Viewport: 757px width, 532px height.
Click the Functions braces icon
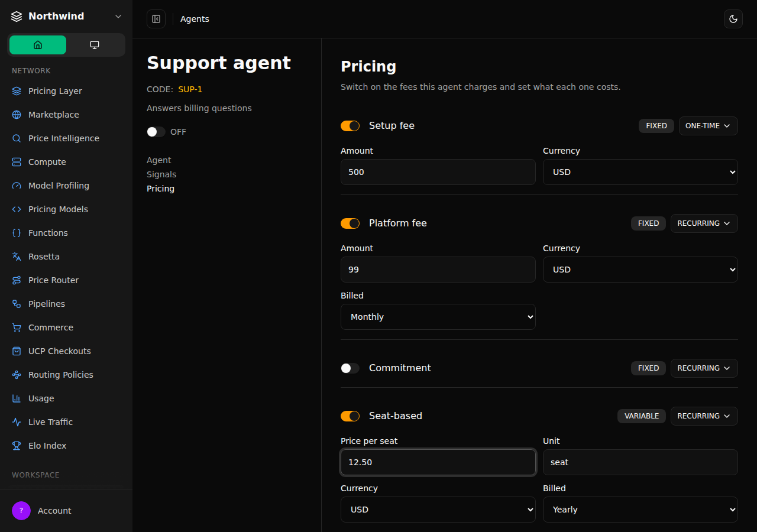[x=17, y=233]
